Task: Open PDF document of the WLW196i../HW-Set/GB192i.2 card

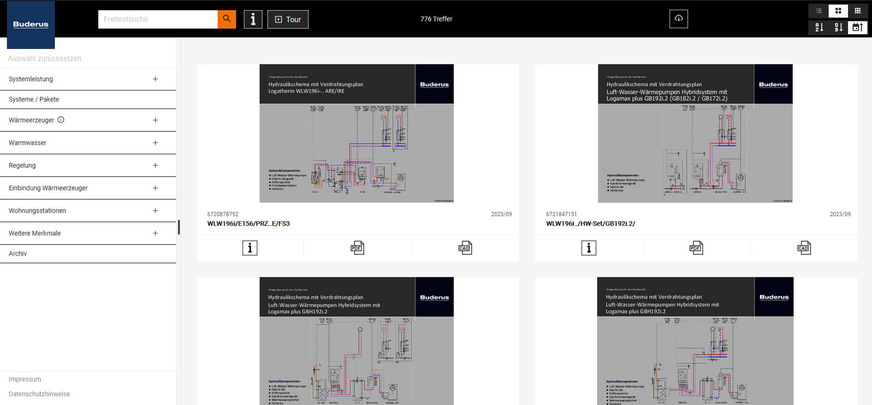Action: [x=696, y=247]
